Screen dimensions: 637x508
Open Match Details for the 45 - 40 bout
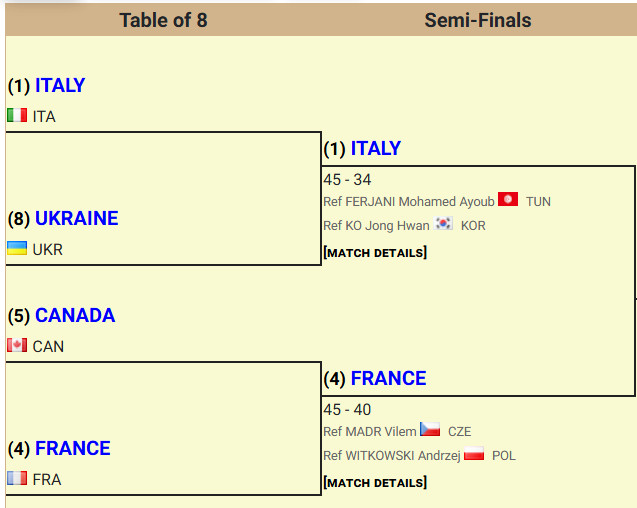375,483
